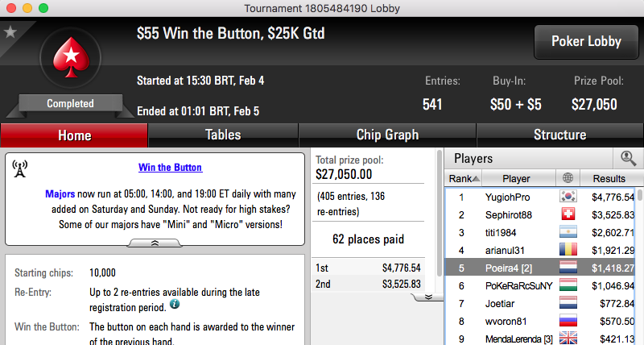Open the Chip Graph tab
Screen dimensions: 644x345
387,135
